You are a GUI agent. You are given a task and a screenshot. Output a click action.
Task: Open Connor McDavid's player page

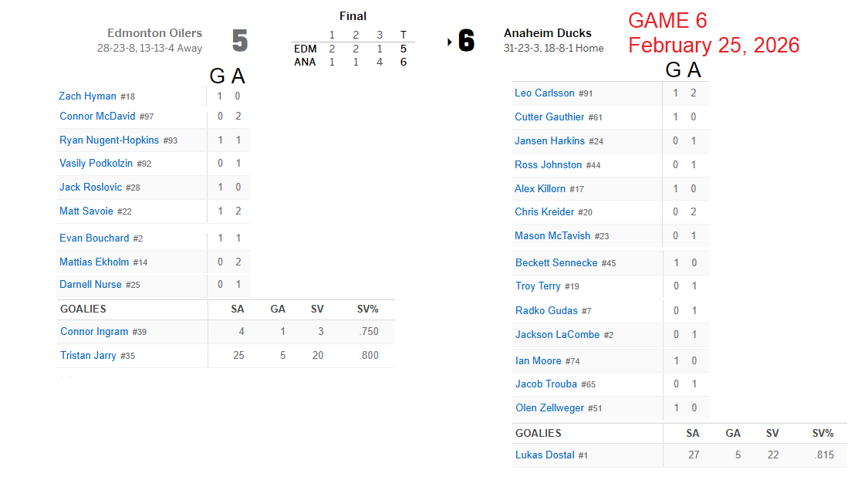tap(97, 117)
